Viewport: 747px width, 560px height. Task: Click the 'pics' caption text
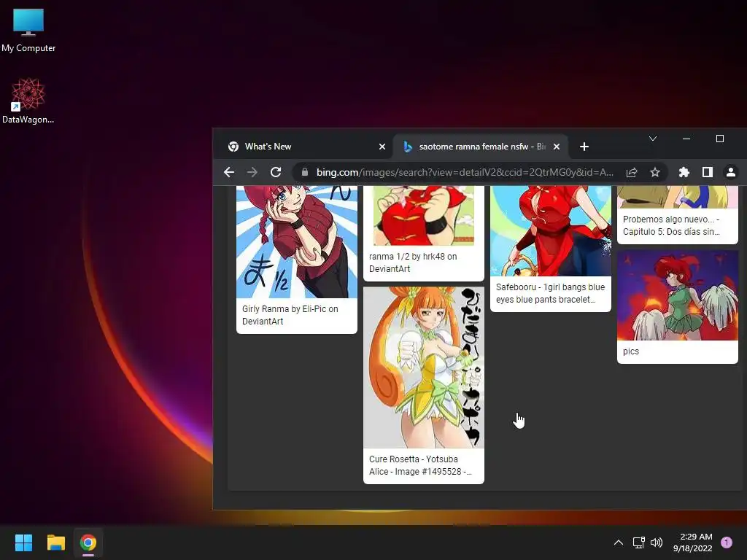(x=631, y=351)
